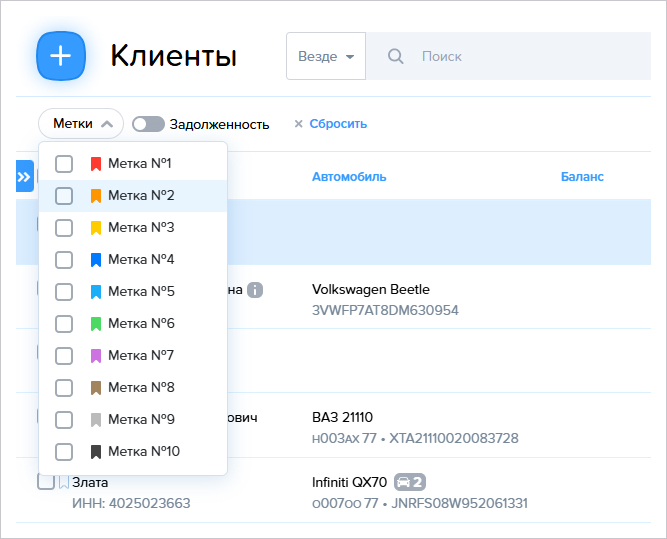Check the Метка №8 checkbox
Image resolution: width=667 pixels, height=539 pixels.
point(64,388)
